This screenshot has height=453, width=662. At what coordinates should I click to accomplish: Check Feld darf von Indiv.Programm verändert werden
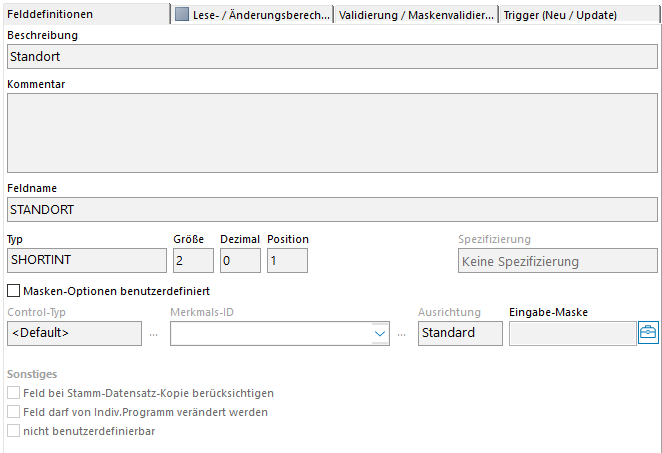(14, 411)
